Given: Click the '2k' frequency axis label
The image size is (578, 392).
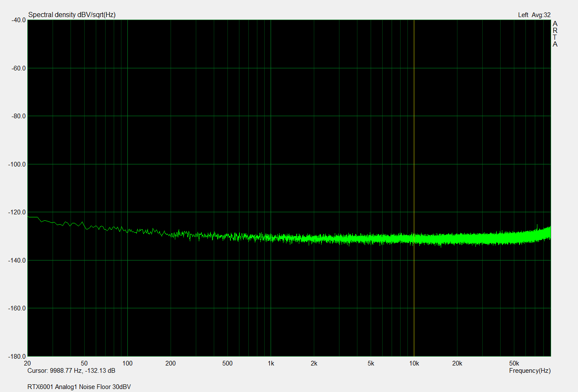Looking at the screenshot, I should [314, 363].
